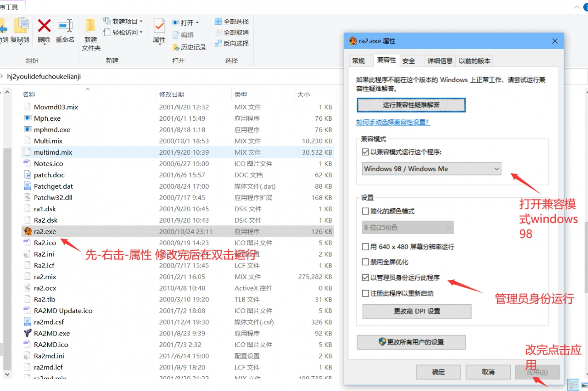588x391 pixels.
Task: Select the mphmd.exe file name
Action: point(52,130)
